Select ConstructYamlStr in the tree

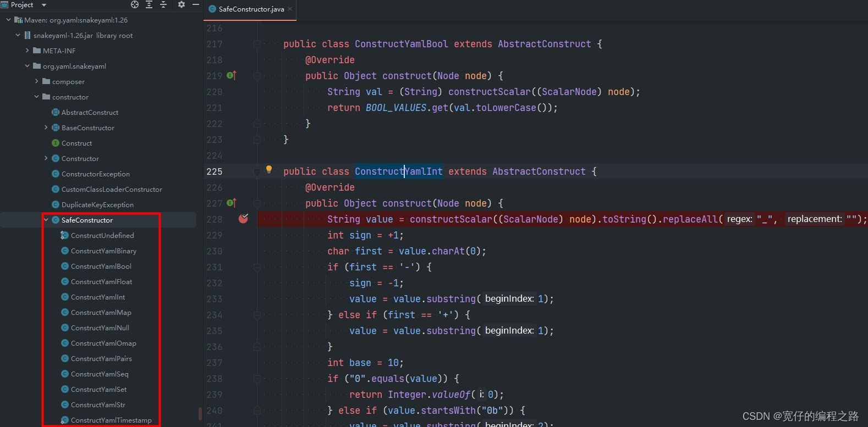coord(98,404)
